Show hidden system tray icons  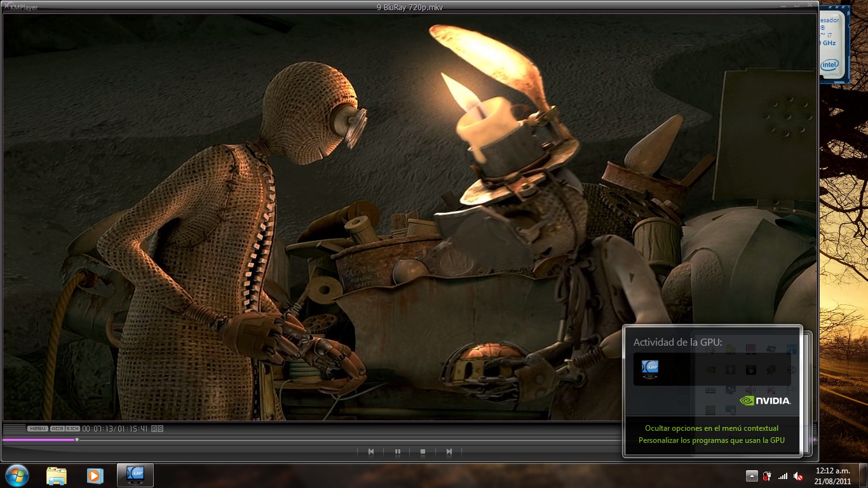[752, 476]
